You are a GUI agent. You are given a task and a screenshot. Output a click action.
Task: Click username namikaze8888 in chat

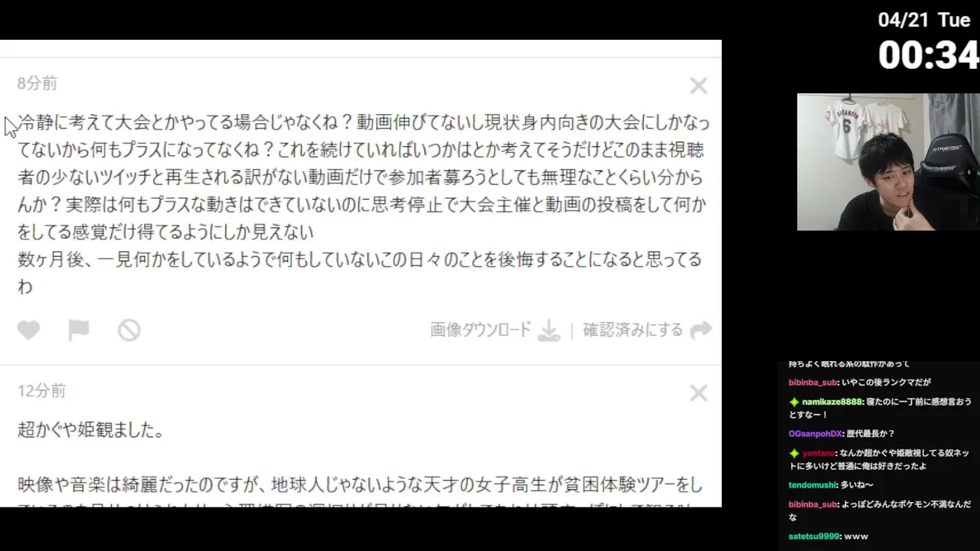click(x=831, y=402)
